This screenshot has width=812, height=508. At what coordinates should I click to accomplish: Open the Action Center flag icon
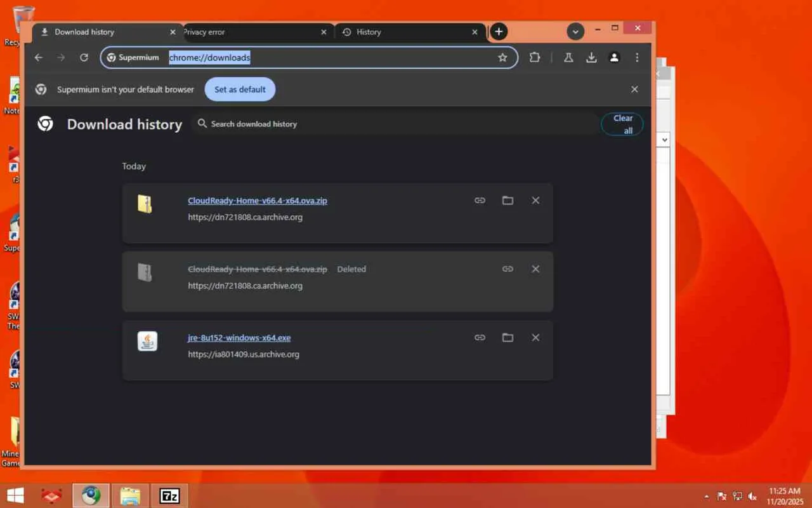coord(722,497)
